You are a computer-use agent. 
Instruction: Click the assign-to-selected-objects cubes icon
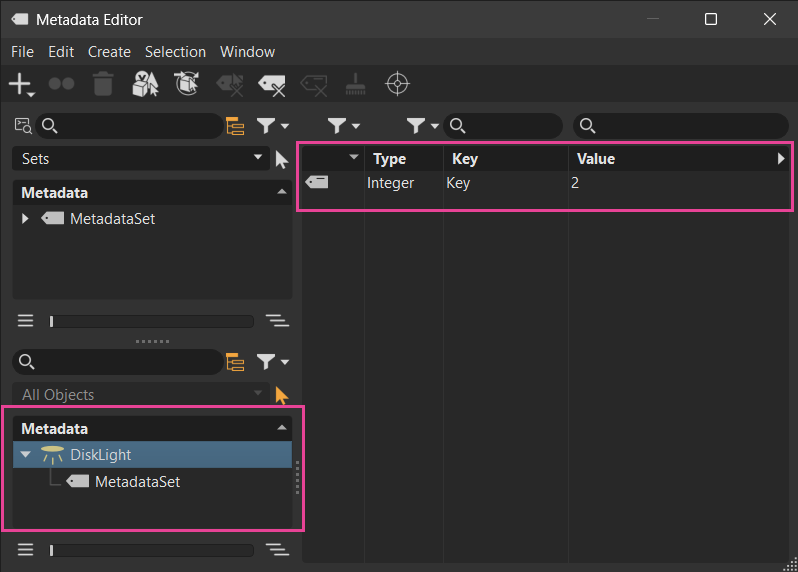146,83
